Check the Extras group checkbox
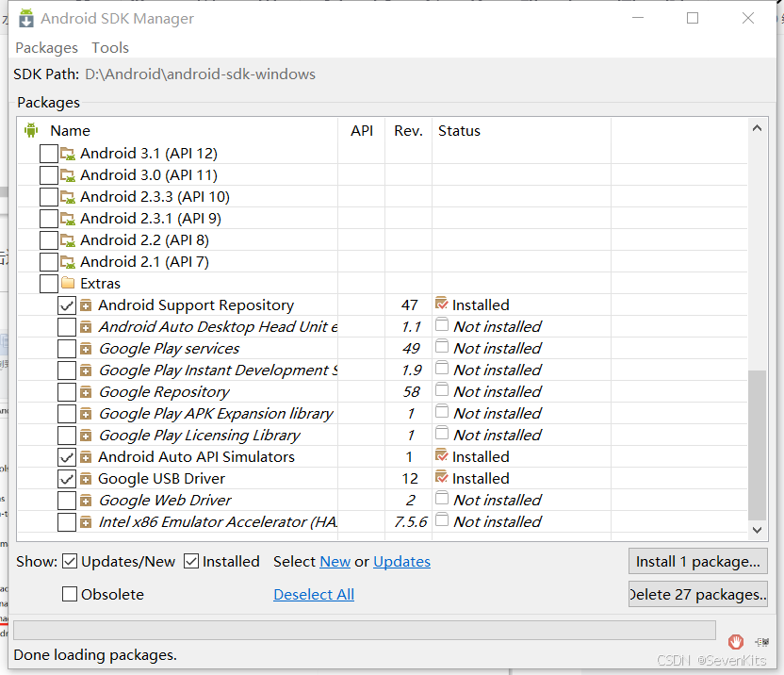Image resolution: width=784 pixels, height=675 pixels. [x=48, y=283]
